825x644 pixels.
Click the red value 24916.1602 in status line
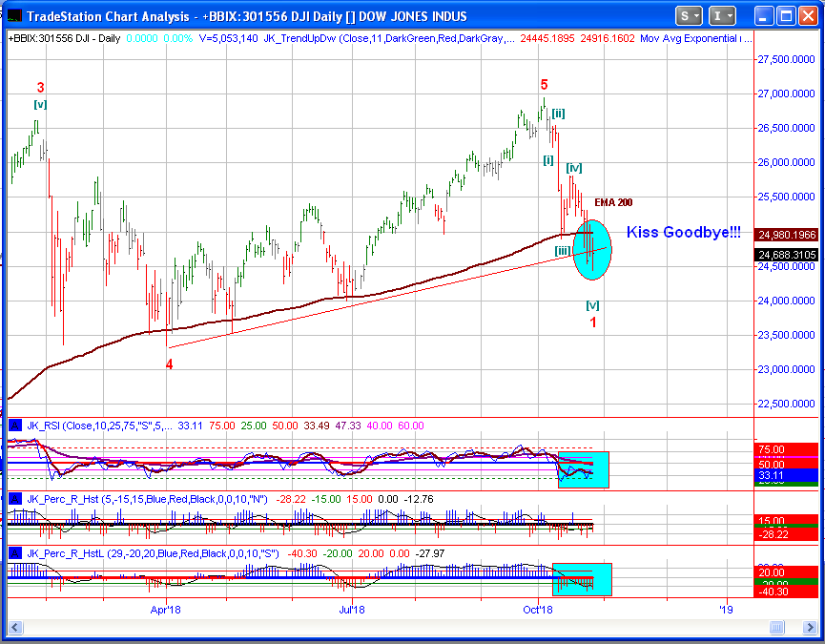[608, 38]
